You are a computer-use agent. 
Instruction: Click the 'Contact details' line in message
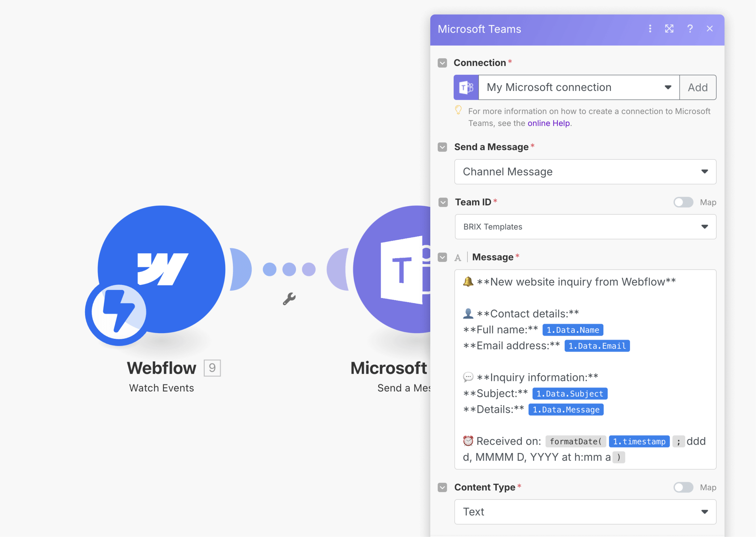521,314
